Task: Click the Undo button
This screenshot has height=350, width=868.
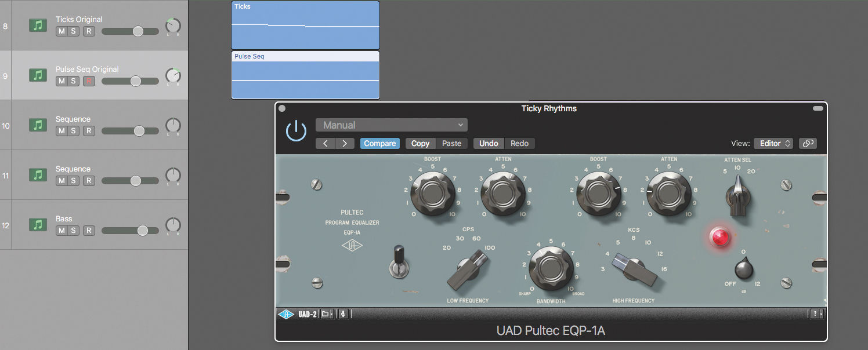Action: click(x=489, y=143)
